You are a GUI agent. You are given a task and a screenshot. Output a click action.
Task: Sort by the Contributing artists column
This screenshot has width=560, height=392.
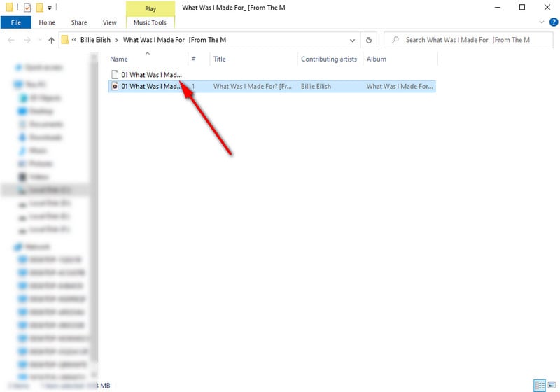(x=330, y=59)
